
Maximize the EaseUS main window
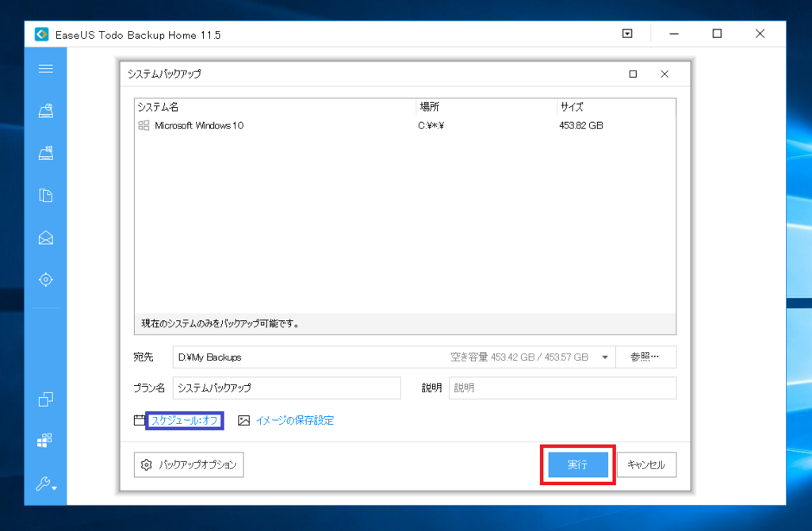tap(717, 33)
